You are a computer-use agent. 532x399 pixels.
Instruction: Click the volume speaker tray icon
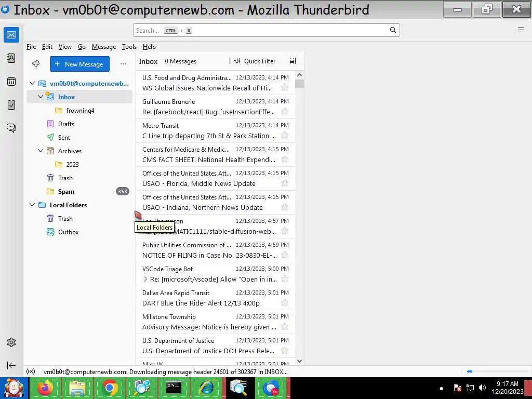tap(482, 388)
